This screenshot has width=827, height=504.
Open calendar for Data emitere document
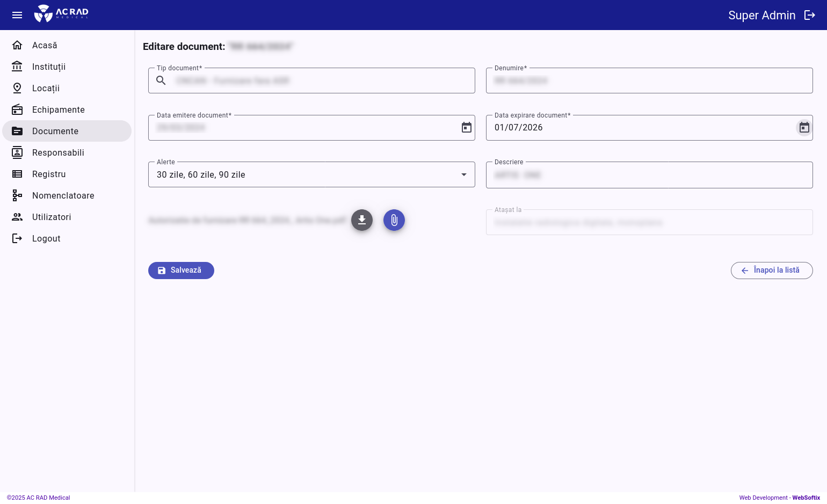tap(467, 128)
